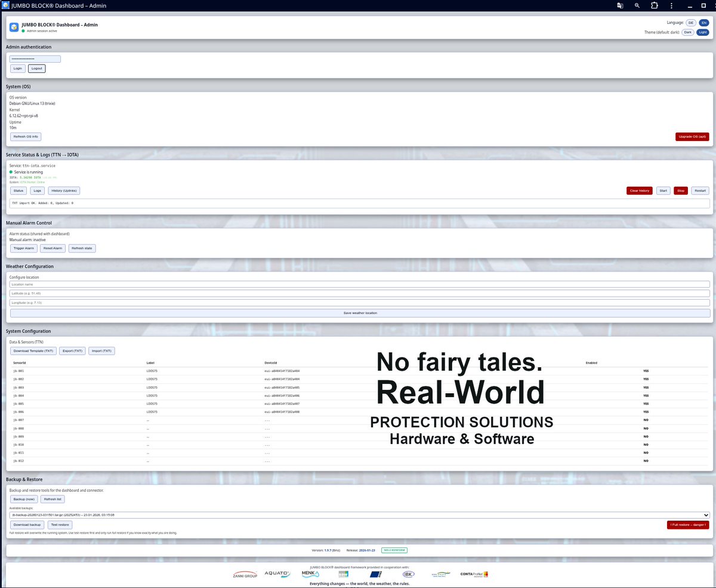Click the NIS-2 KONFORM badge
716x588 pixels.
(x=394, y=550)
